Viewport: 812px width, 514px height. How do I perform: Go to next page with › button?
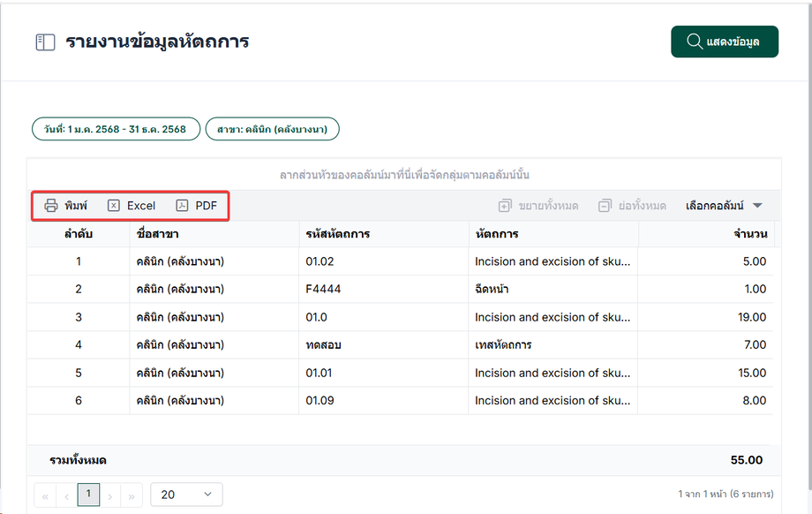tap(110, 495)
